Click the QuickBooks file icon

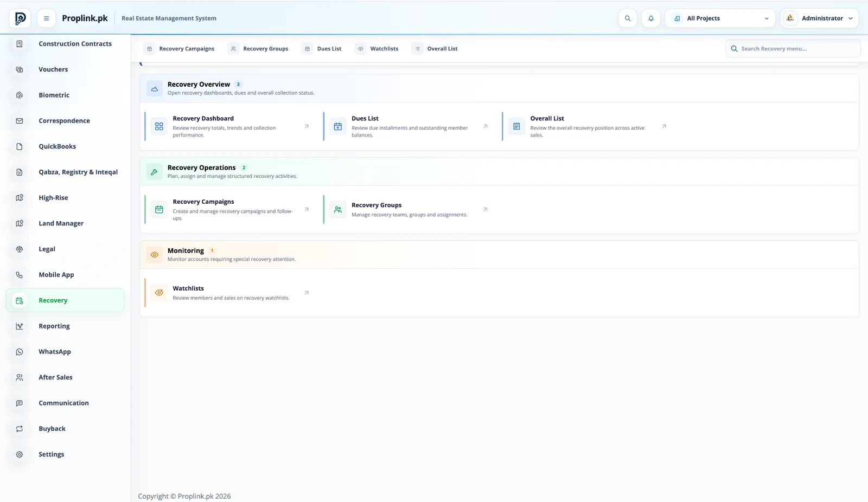point(20,146)
